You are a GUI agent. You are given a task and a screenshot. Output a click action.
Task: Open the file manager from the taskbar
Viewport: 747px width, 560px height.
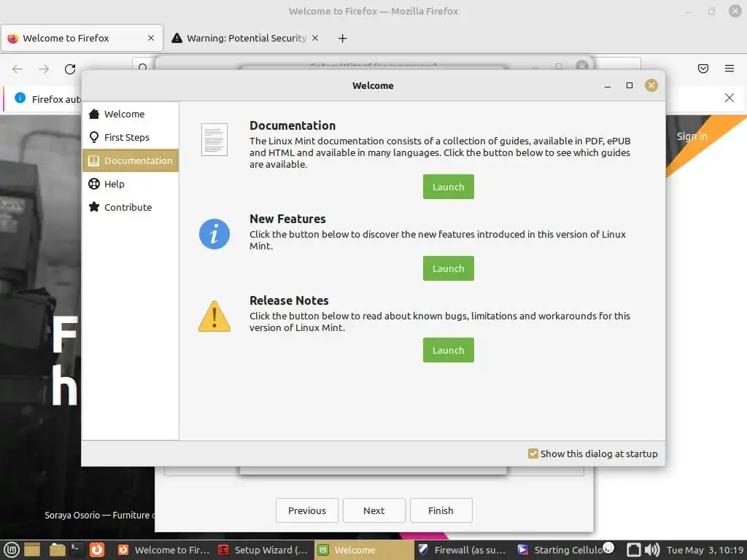[57, 550]
